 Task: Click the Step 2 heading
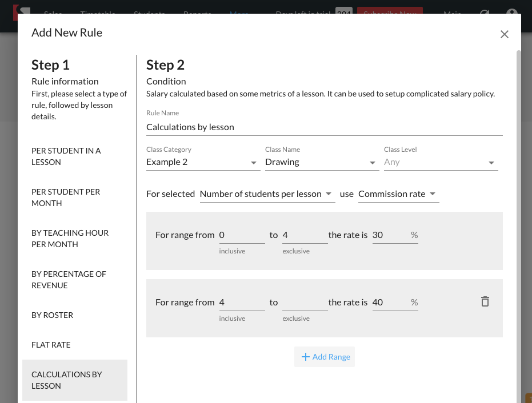(165, 65)
